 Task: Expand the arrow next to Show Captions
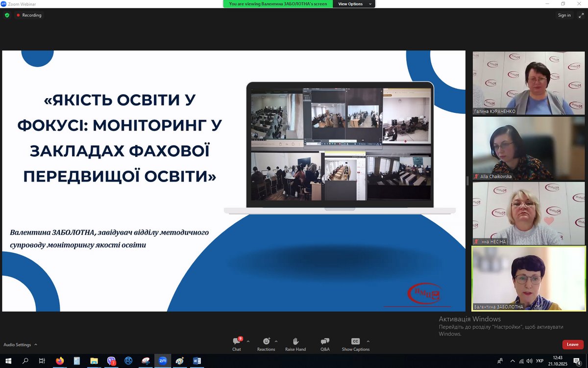pos(368,341)
